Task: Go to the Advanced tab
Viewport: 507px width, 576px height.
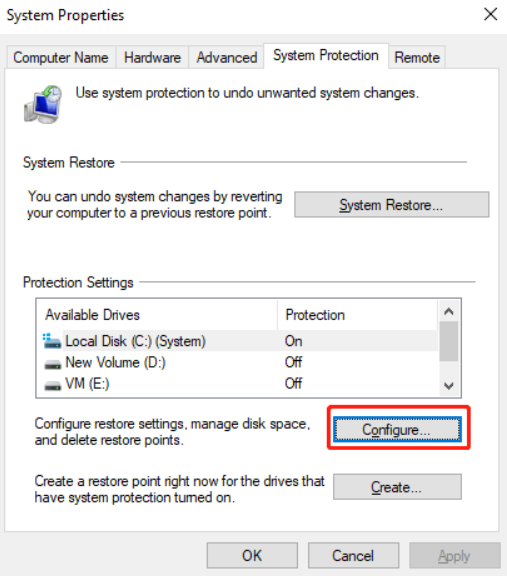Action: coord(227,57)
